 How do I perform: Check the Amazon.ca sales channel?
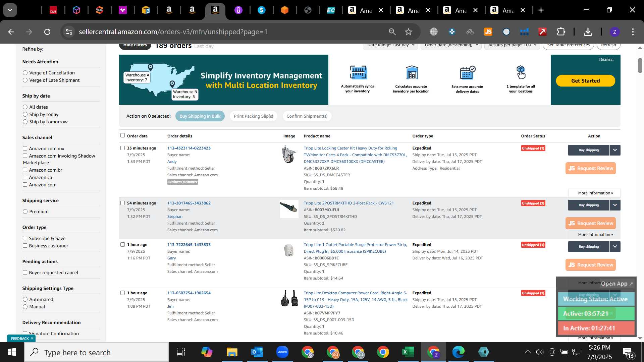pyautogui.click(x=25, y=177)
